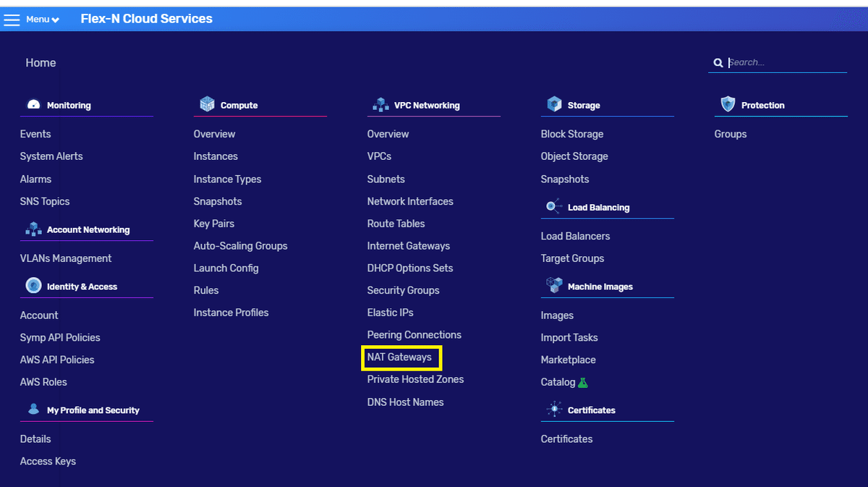This screenshot has width=868, height=487.
Task: Open Compute Snapshots
Action: (218, 201)
